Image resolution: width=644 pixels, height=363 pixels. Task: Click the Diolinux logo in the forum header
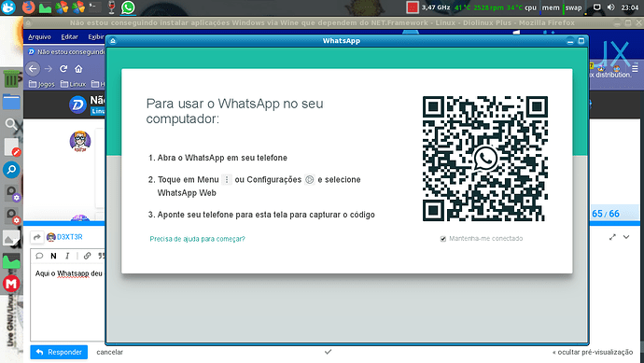pos(77,105)
